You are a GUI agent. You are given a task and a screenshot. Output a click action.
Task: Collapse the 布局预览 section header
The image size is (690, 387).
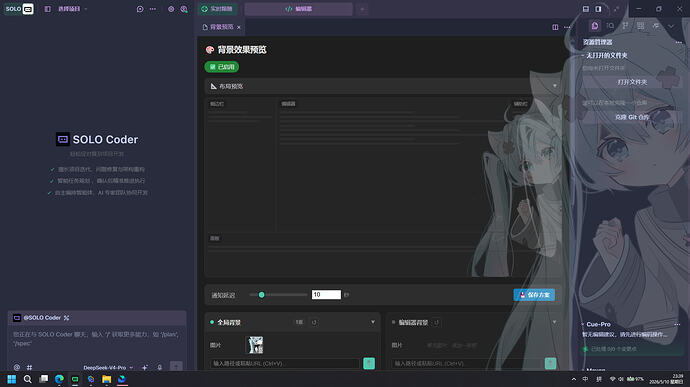click(383, 86)
